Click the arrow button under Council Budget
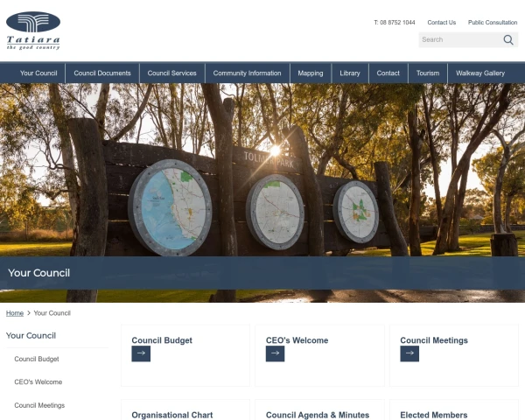525x420 pixels. 141,353
